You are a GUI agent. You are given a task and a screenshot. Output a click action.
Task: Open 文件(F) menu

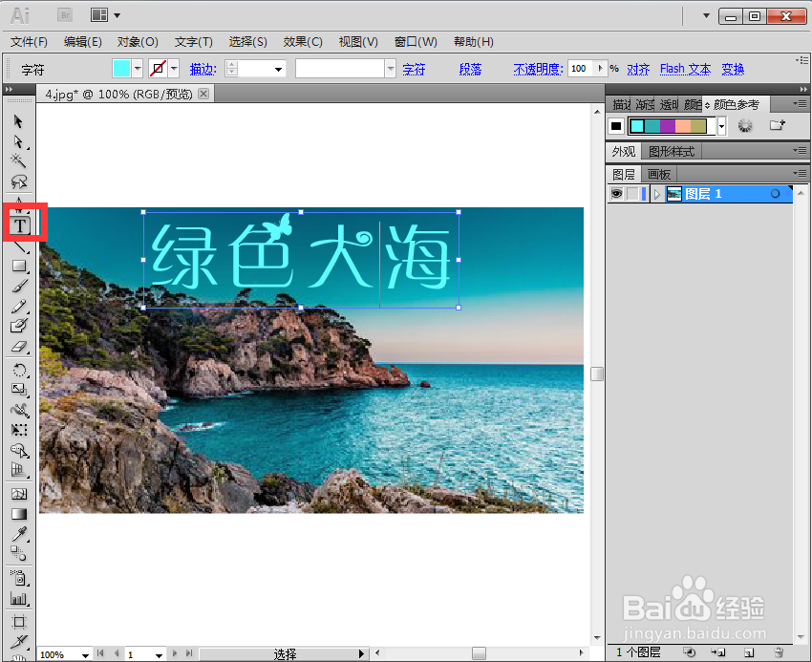[29, 41]
